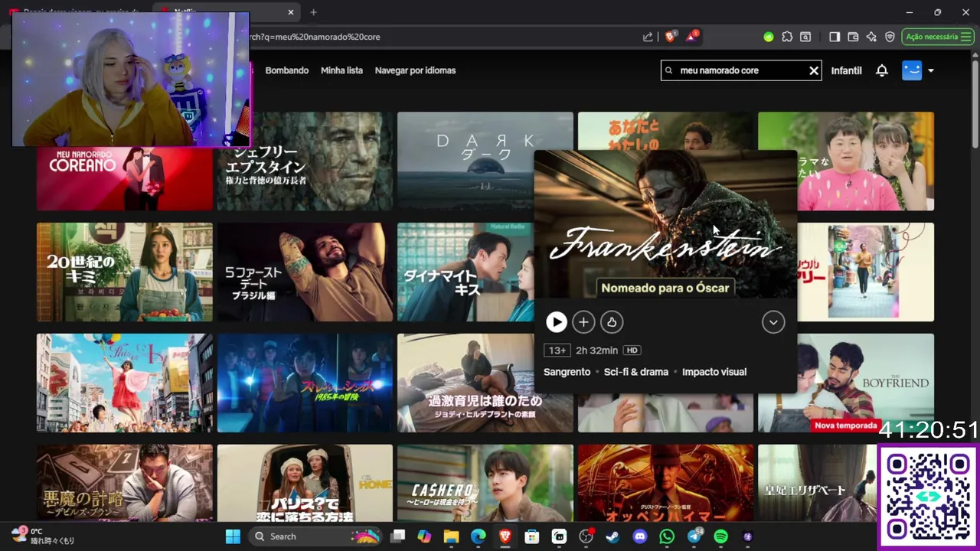Click the Ação necessária menu button
The image size is (980, 551).
point(938,37)
